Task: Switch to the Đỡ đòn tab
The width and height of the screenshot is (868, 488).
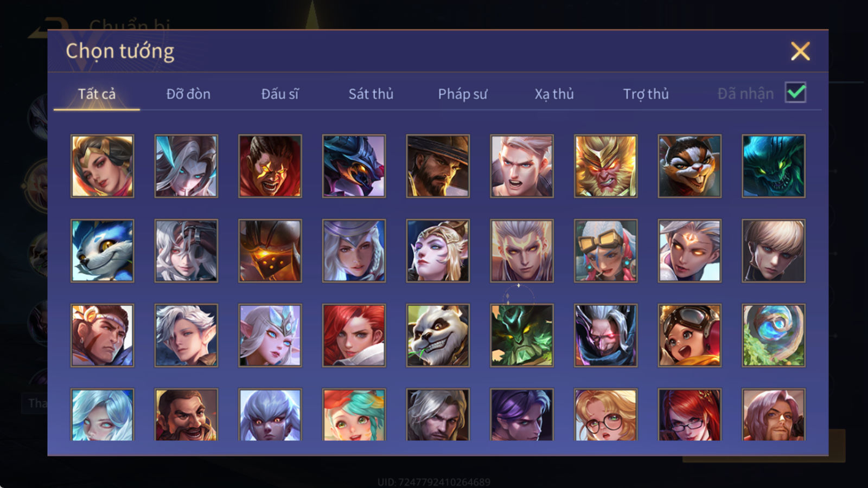Action: click(x=188, y=94)
